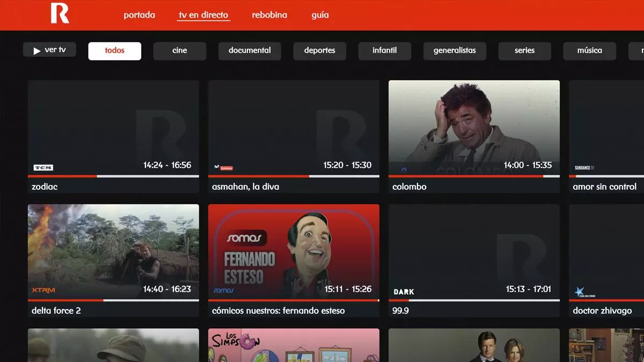The width and height of the screenshot is (644, 362).
Task: Switch to the guía tab
Action: (320, 15)
